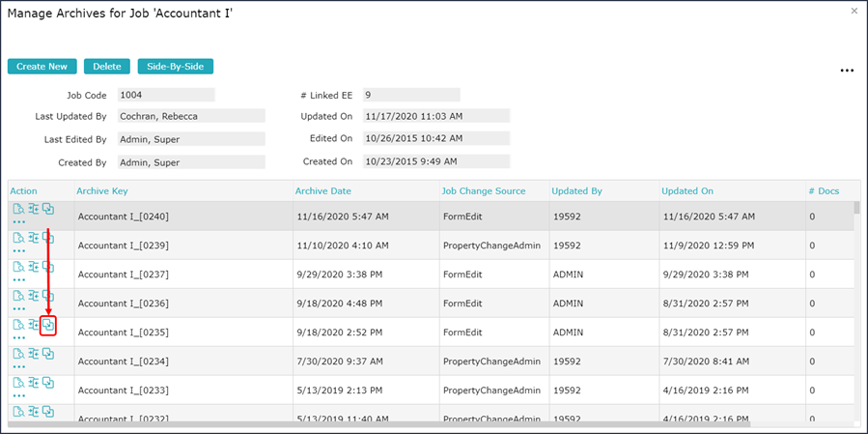Image resolution: width=868 pixels, height=434 pixels.
Task: Open the Side-By-Side comparison
Action: [x=175, y=67]
